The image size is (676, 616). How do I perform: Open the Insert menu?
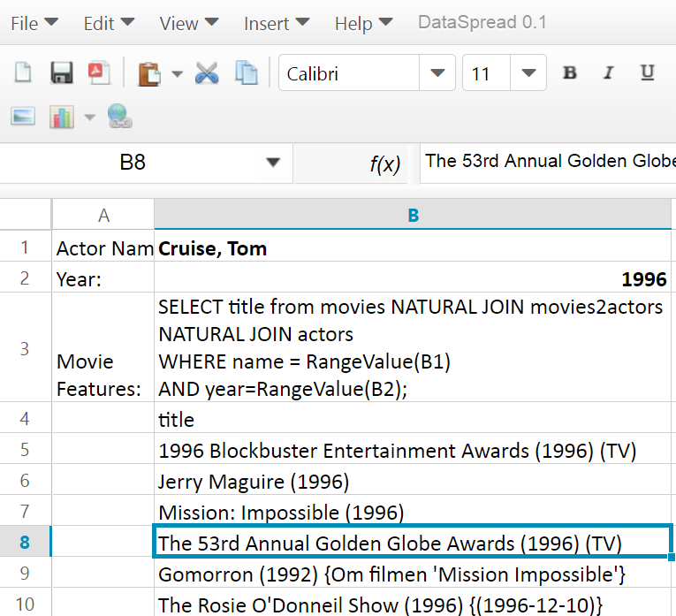[x=277, y=23]
